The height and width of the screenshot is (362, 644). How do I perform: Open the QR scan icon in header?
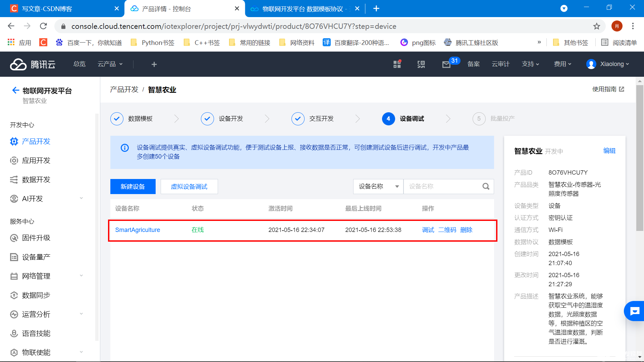421,64
